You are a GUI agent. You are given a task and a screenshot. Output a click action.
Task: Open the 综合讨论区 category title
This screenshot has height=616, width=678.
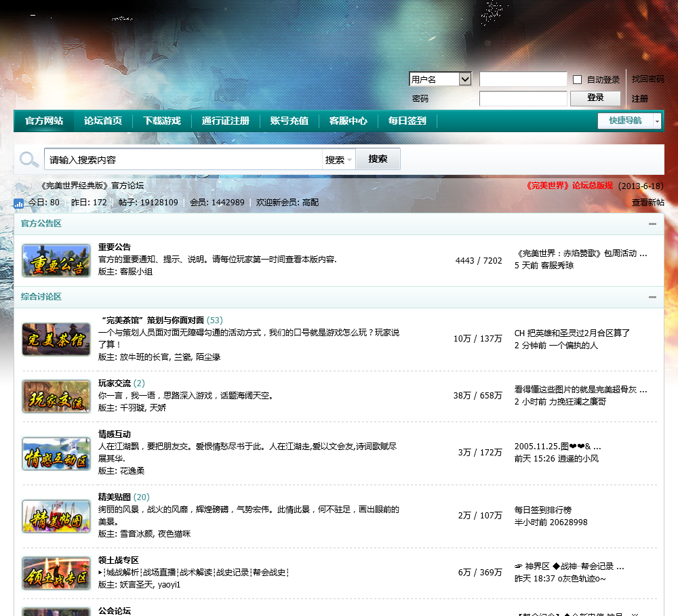41,297
